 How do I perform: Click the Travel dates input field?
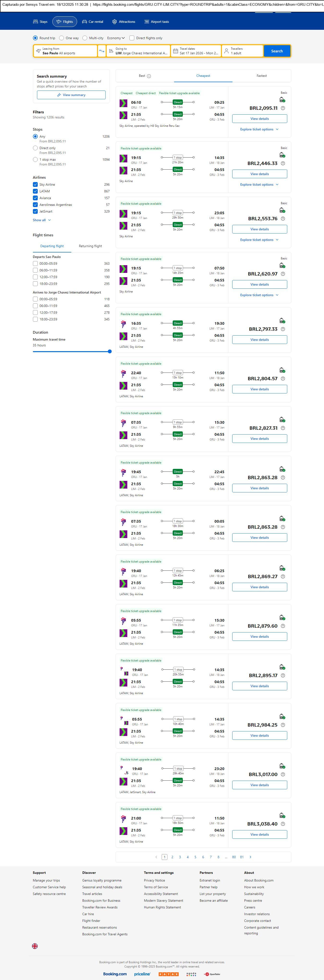point(196,51)
